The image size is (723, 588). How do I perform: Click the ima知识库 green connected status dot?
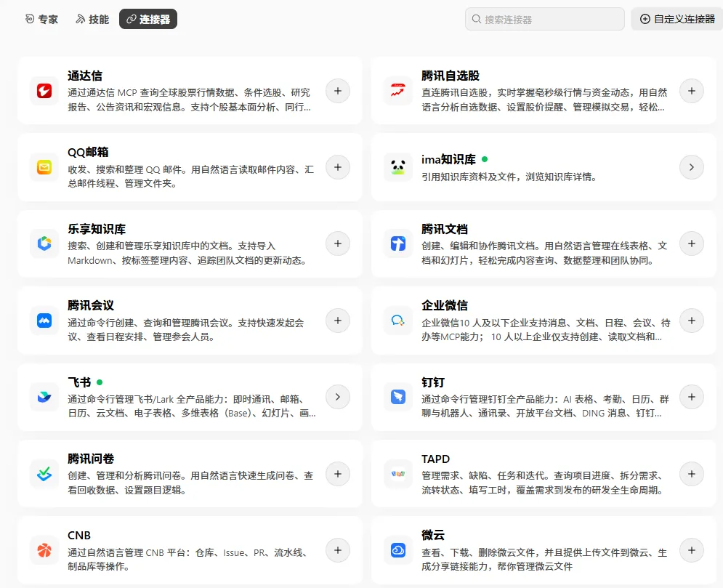point(485,159)
